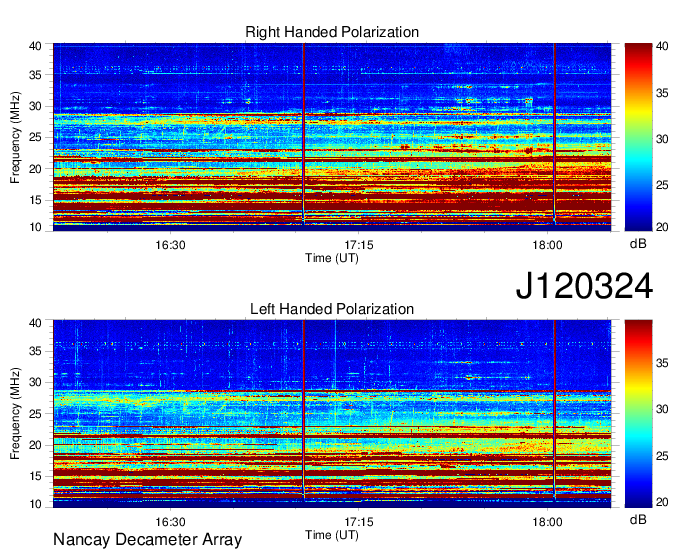680x552 pixels.
Task: Click frequency tick 40 on right-handed plot
Action: coord(35,46)
